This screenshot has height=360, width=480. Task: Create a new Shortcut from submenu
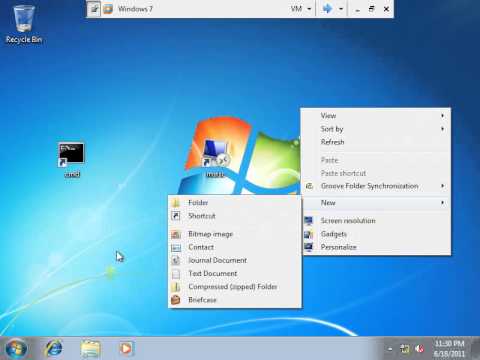point(235,216)
